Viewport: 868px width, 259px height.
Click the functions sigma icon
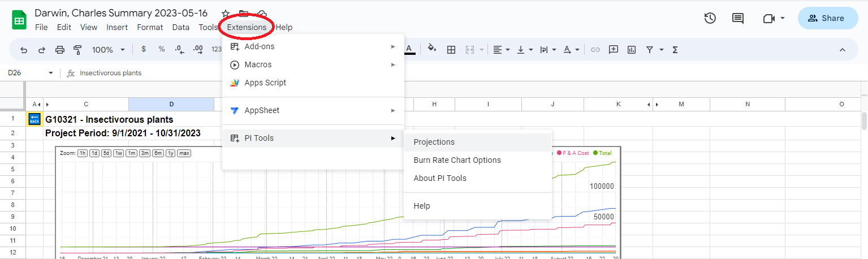coord(675,50)
